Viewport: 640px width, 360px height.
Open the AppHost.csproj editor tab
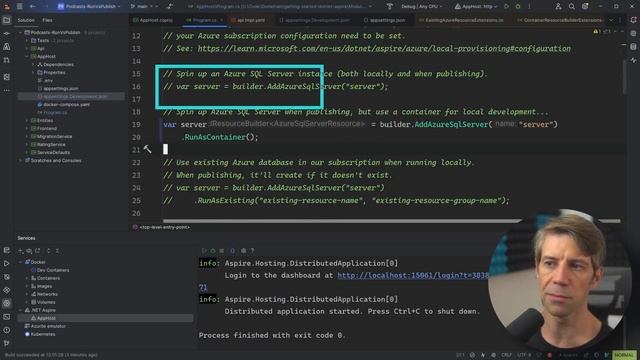(x=153, y=20)
